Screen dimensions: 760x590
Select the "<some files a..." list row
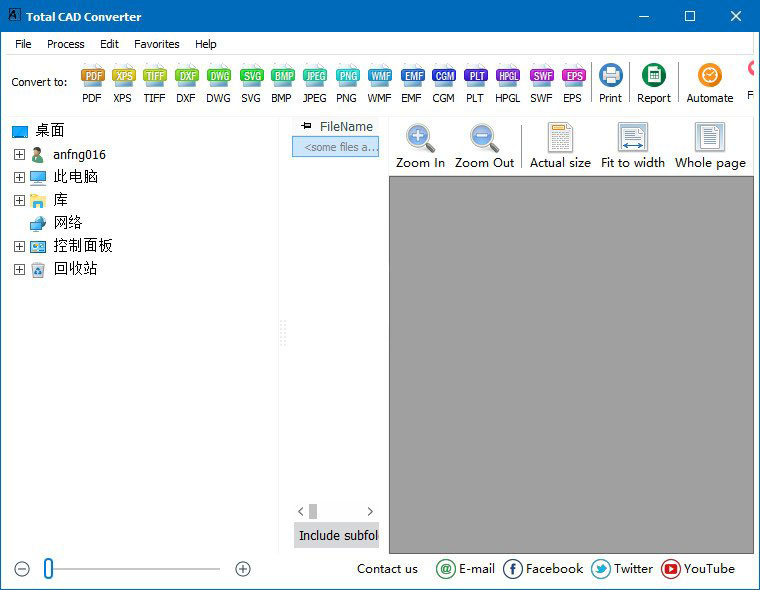pyautogui.click(x=335, y=147)
